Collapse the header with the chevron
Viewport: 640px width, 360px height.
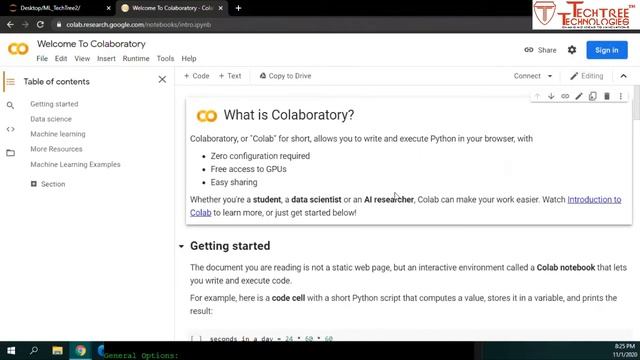[x=623, y=76]
